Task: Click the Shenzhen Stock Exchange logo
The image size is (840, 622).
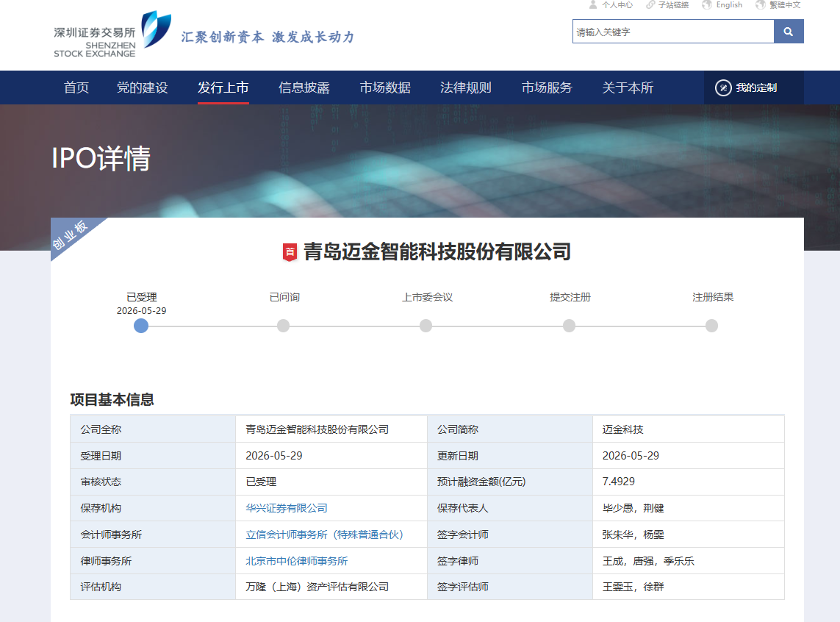Action: (x=112, y=35)
